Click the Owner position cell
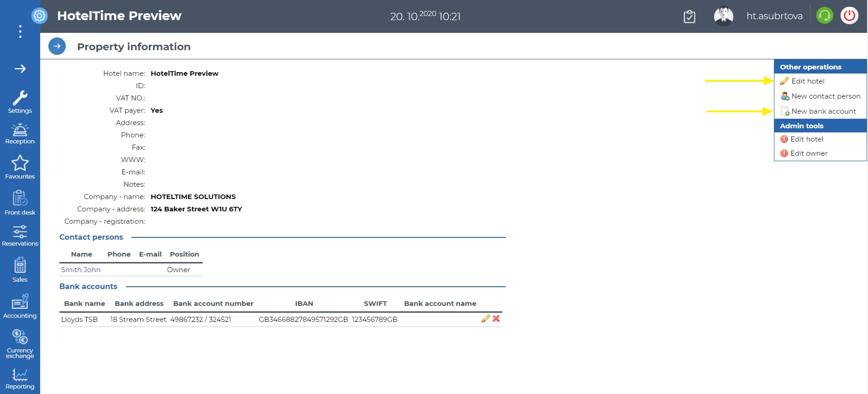Image resolution: width=868 pixels, height=394 pixels. [x=179, y=269]
